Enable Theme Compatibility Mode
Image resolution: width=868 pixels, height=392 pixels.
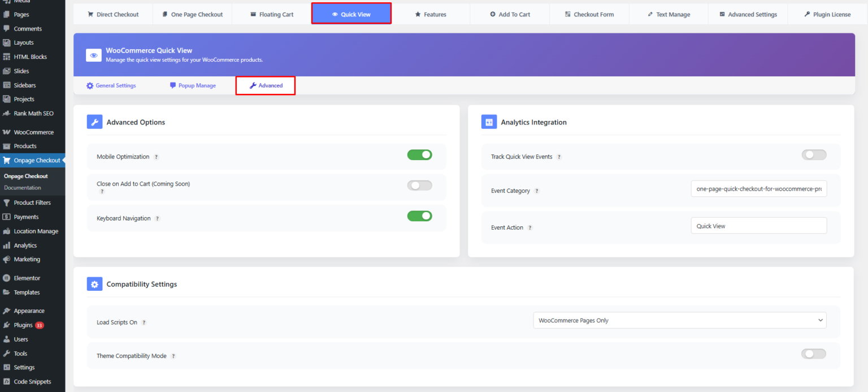tap(813, 354)
